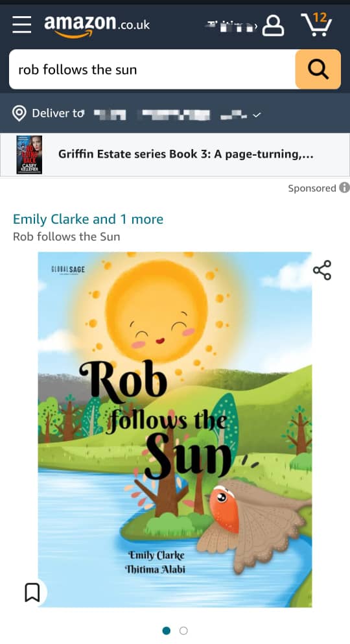Tap the Amazon.co.uk logo

coord(97,27)
